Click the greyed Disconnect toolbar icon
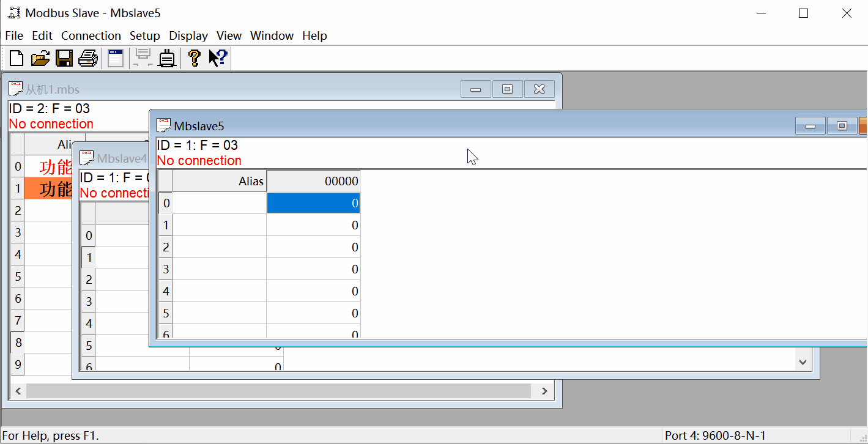868x444 pixels. 144,58
